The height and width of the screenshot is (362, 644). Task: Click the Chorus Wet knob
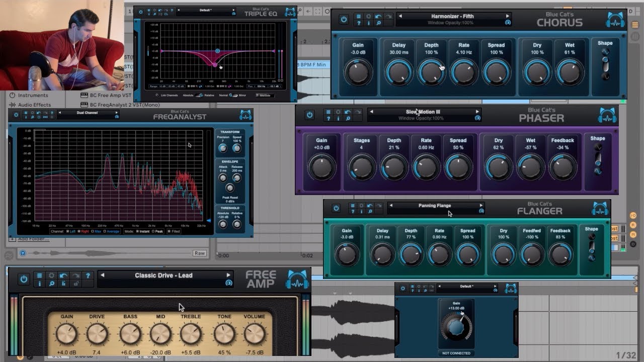click(x=570, y=72)
